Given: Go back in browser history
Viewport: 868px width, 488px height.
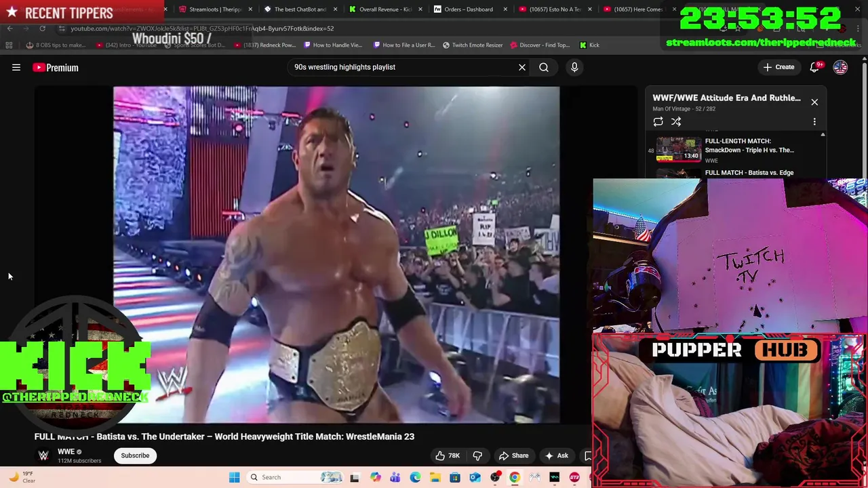Looking at the screenshot, I should 9,28.
